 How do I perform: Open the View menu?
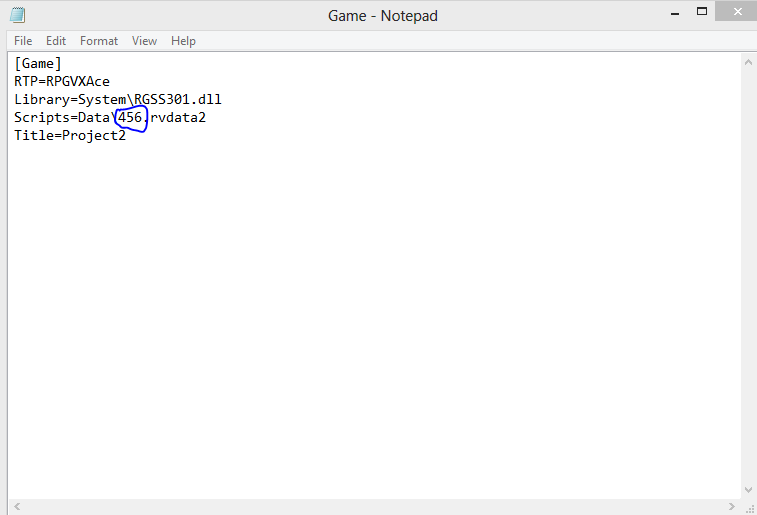(144, 41)
